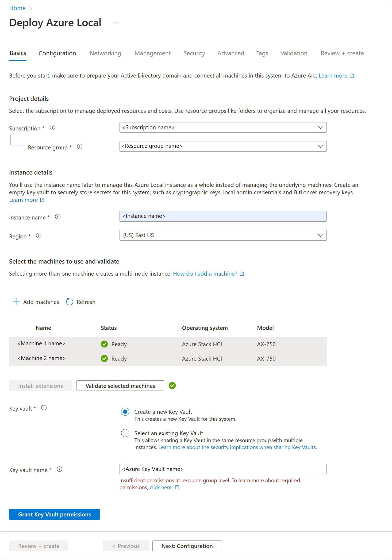Click the Region info icon
The width and height of the screenshot is (392, 560).
pos(39,235)
